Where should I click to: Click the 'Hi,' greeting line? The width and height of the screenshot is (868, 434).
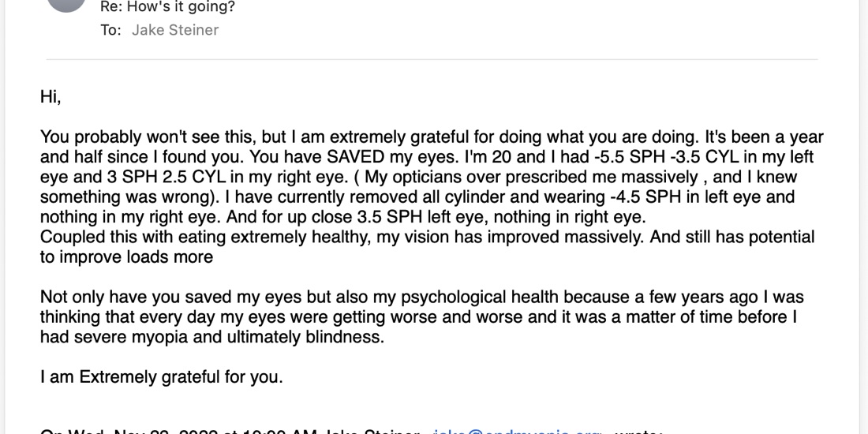pyautogui.click(x=51, y=97)
